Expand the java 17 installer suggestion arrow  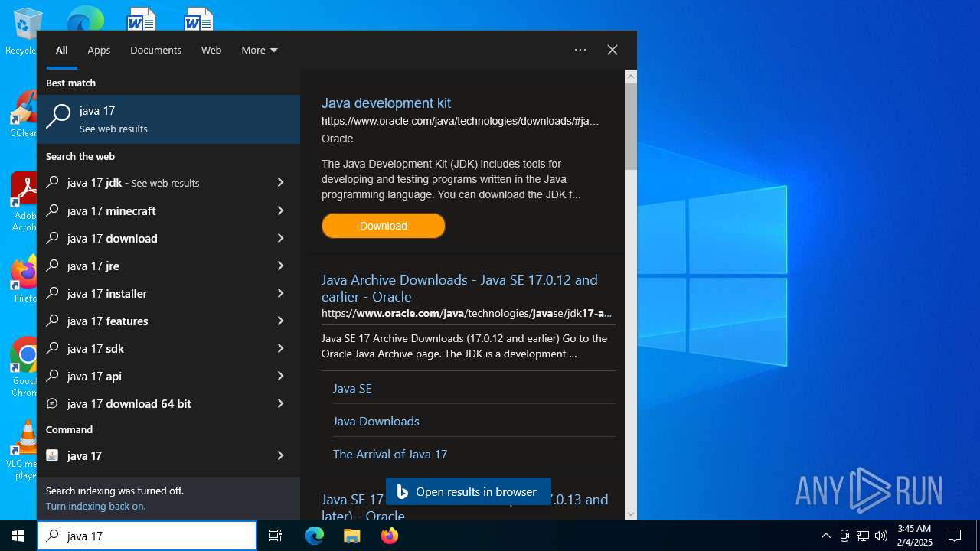coord(280,293)
